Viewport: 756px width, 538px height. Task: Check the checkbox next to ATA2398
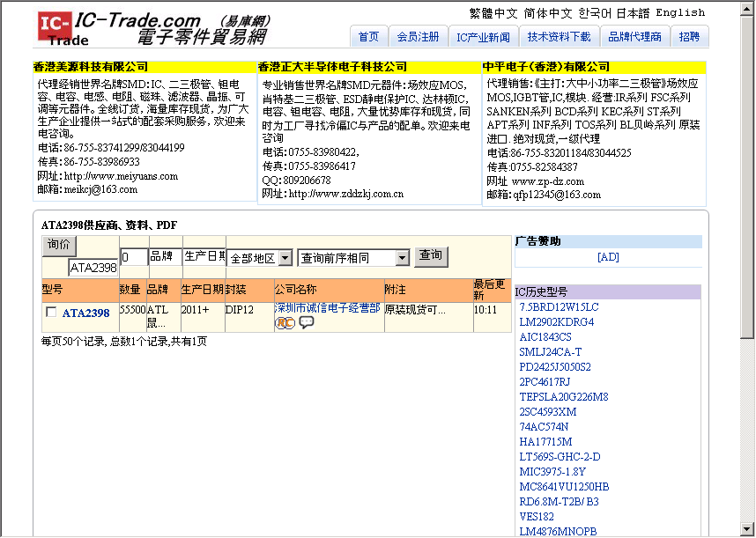coord(50,312)
